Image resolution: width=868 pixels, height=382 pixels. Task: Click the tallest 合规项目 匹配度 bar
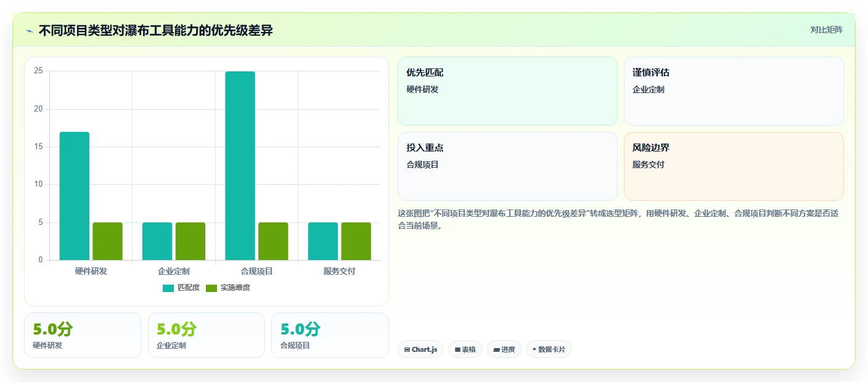(x=240, y=166)
